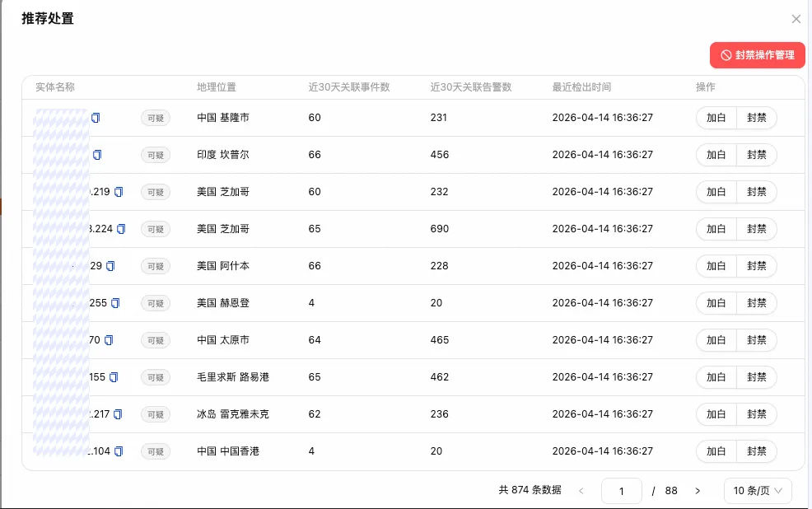Click 加白 in the 印度 坎普尔 row
The width and height of the screenshot is (812, 509).
pos(716,155)
